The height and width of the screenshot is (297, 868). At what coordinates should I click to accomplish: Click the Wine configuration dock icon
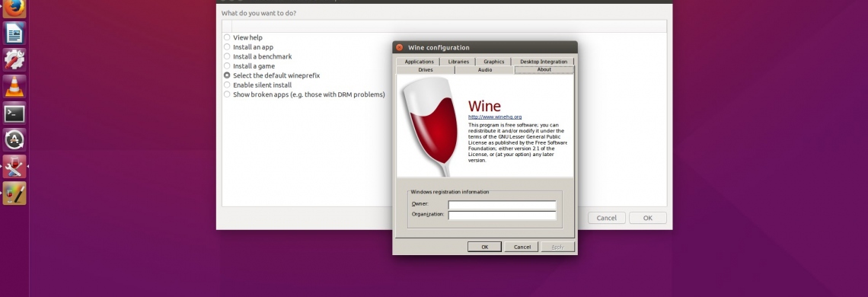[14, 193]
